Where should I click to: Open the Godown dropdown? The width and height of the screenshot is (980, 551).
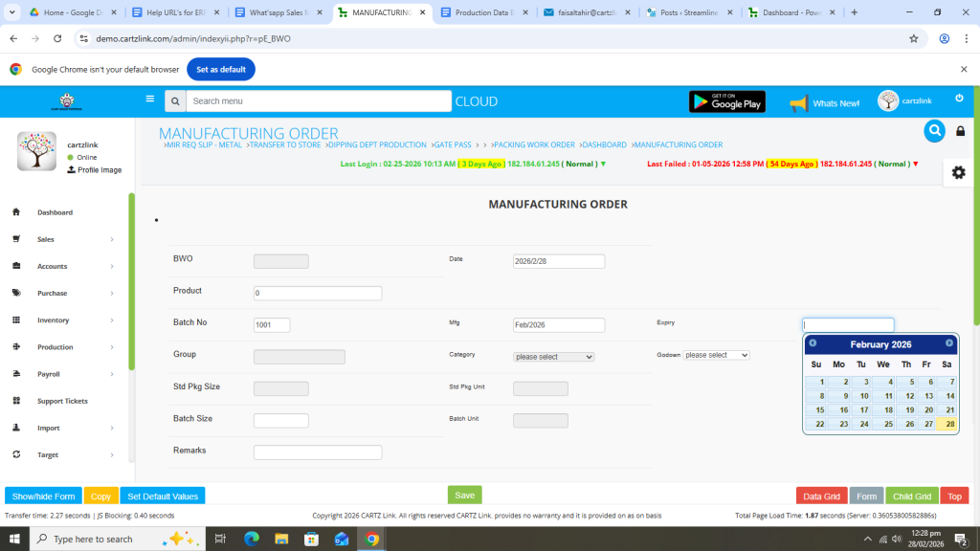pos(716,355)
